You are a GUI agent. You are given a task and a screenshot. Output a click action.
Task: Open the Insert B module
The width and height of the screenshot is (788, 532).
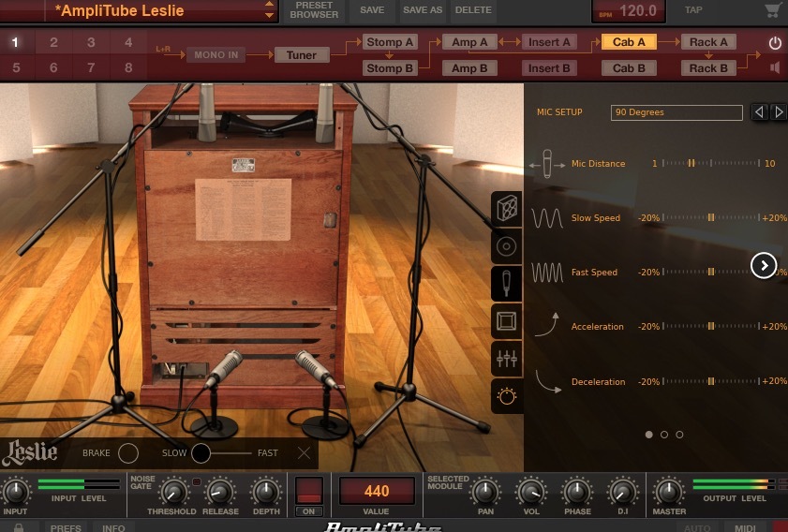549,67
